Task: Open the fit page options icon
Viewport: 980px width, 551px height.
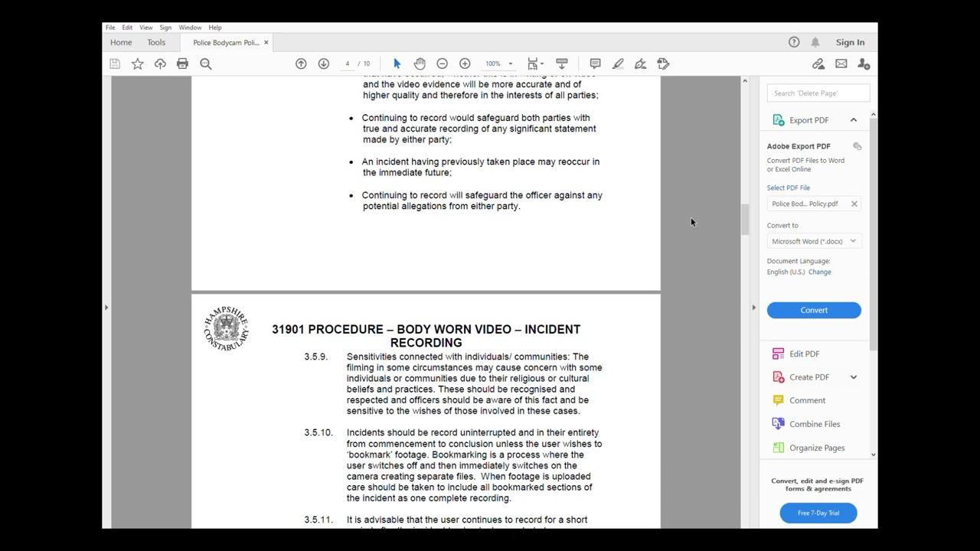Action: click(535, 64)
